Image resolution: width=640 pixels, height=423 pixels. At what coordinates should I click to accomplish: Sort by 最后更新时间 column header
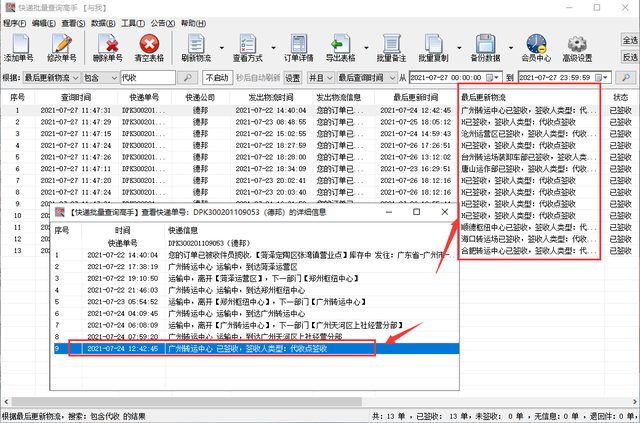pos(416,98)
